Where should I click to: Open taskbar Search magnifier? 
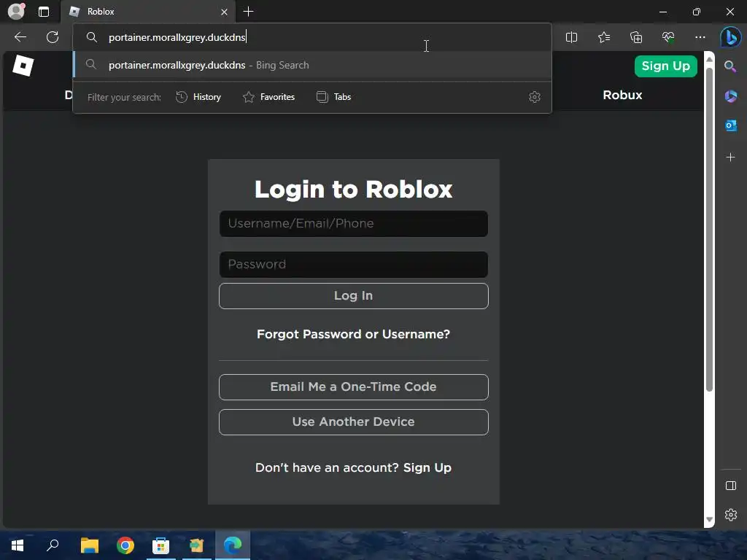click(x=53, y=545)
